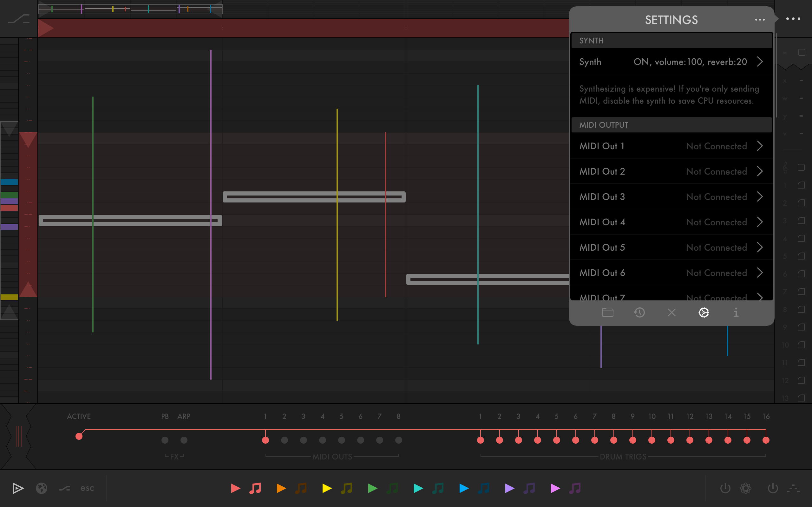Toggle the ACTIVE routing dot
Screen dimensions: 812x507
tap(79, 436)
